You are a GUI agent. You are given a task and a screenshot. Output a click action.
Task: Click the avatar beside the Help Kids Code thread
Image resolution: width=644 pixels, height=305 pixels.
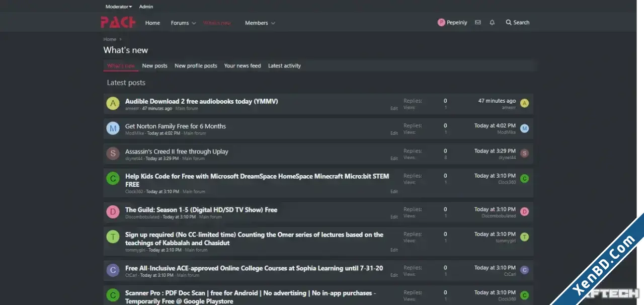(113, 179)
